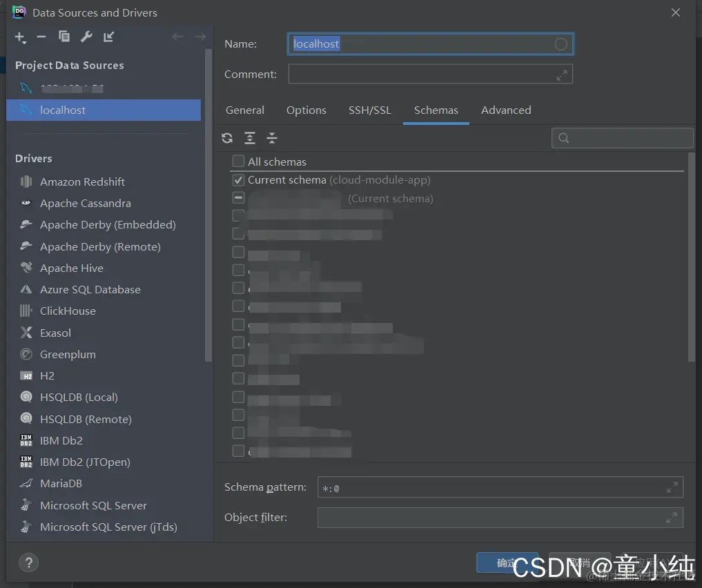Click the Microsoft SQL Server icon
Screen dimensions: 702x588
26,504
